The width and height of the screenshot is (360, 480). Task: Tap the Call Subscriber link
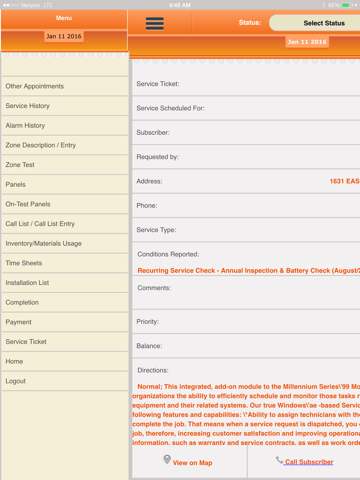click(309, 462)
